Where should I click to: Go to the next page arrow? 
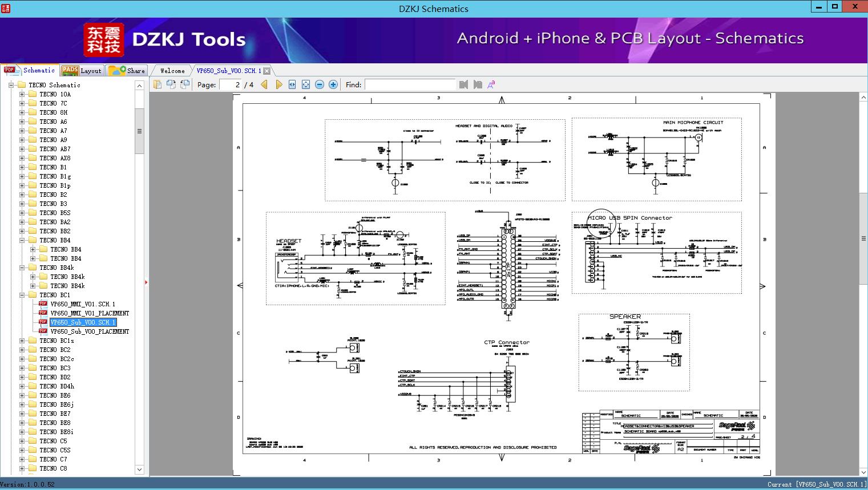[x=278, y=84]
